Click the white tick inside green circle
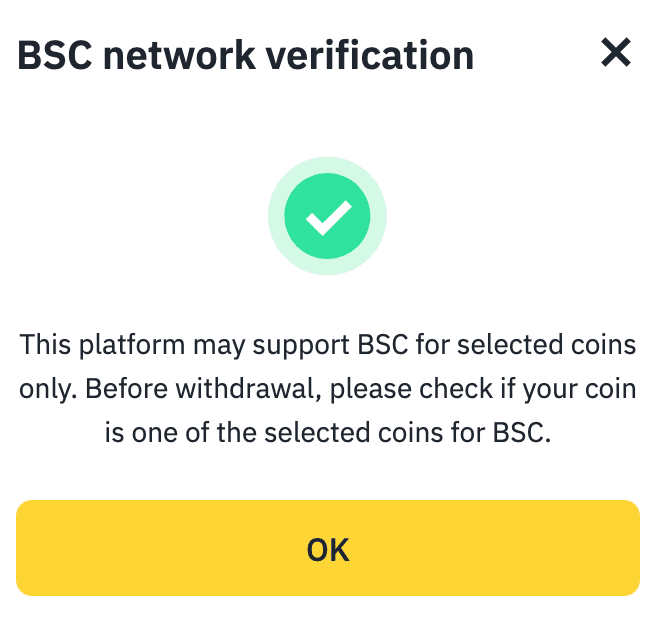This screenshot has height=628, width=658. (327, 215)
